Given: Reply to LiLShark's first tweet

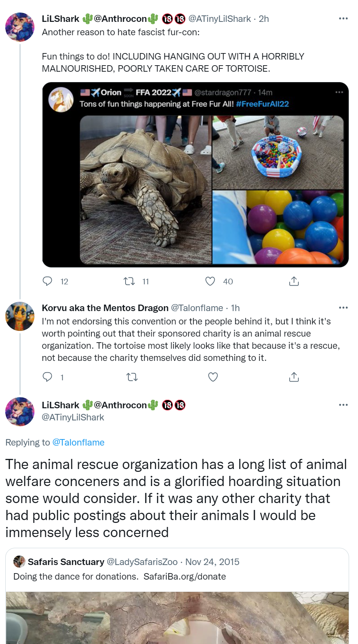Looking at the screenshot, I should click(x=47, y=281).
